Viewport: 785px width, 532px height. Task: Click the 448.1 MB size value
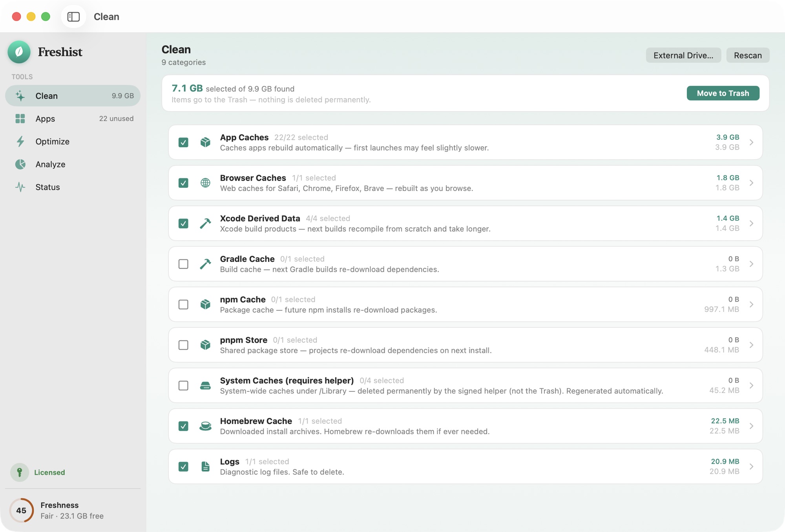[x=721, y=350]
